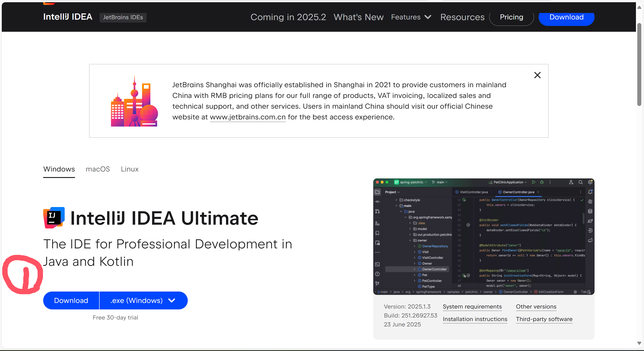Viewport: 644px width, 351px height.
Task: Switch to the Linux tab
Action: (130, 169)
